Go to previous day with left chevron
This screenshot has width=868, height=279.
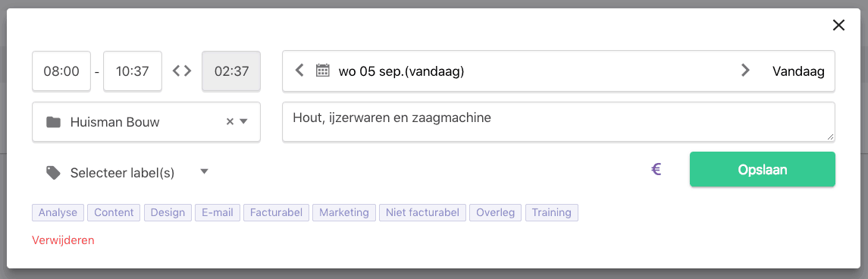click(x=299, y=71)
